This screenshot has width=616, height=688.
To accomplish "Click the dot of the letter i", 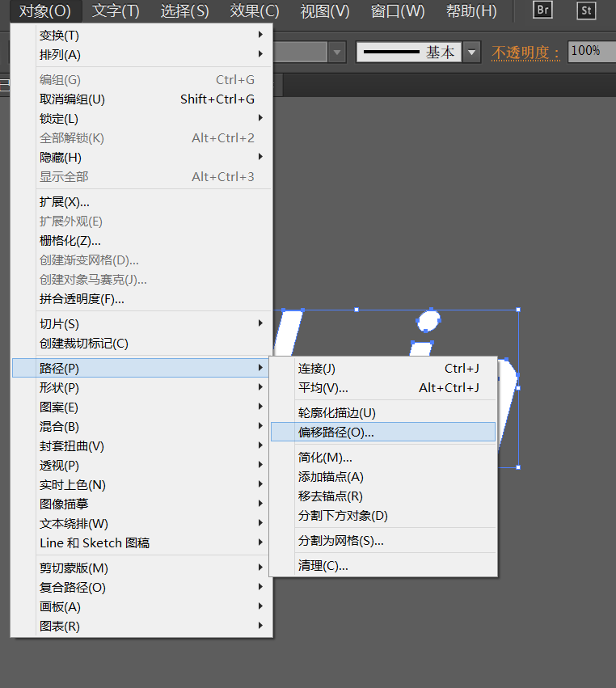I will (x=428, y=320).
